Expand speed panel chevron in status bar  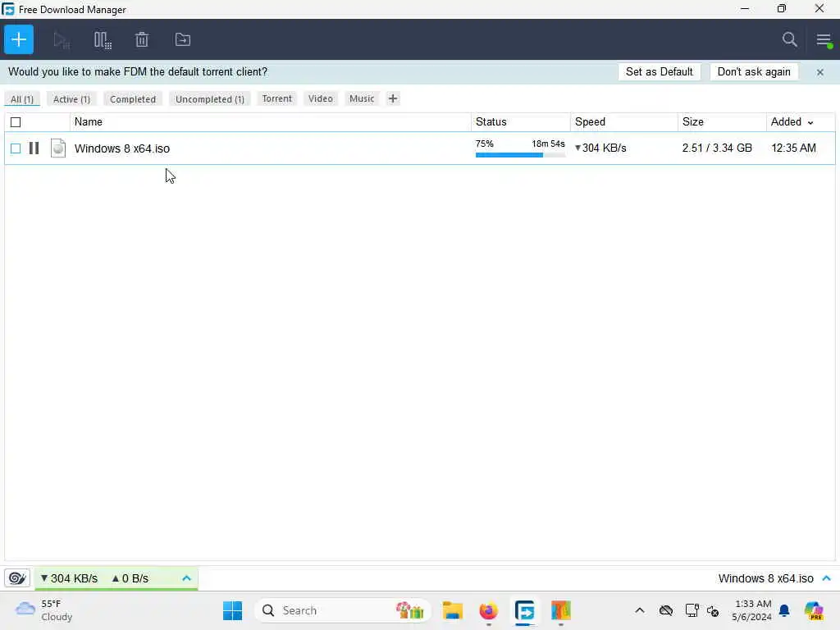coord(186,578)
